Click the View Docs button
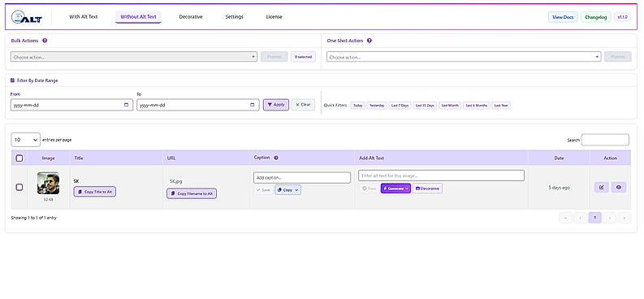Screen dimensions: 644x299 coord(563,17)
